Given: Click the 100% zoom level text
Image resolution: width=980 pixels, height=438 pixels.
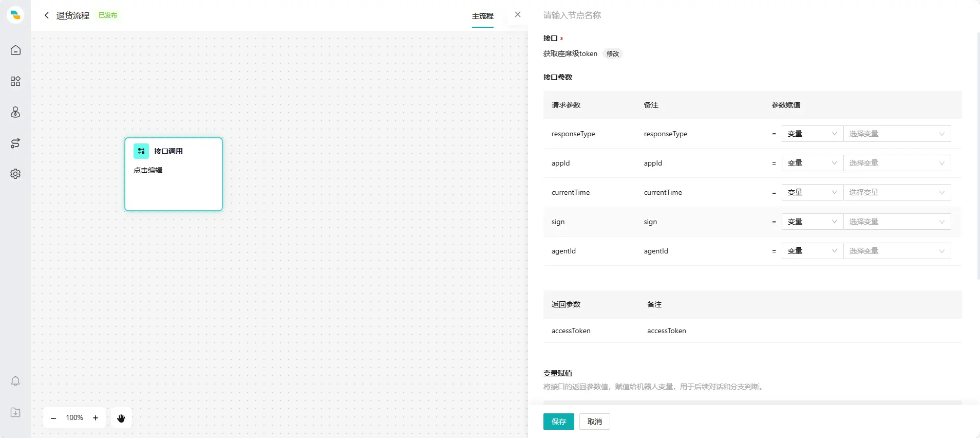Looking at the screenshot, I should [74, 418].
